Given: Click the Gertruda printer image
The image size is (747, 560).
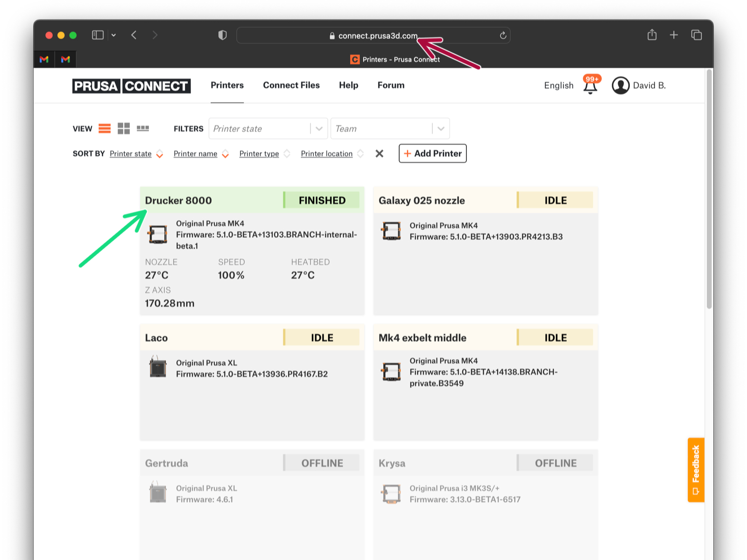Looking at the screenshot, I should (x=158, y=492).
